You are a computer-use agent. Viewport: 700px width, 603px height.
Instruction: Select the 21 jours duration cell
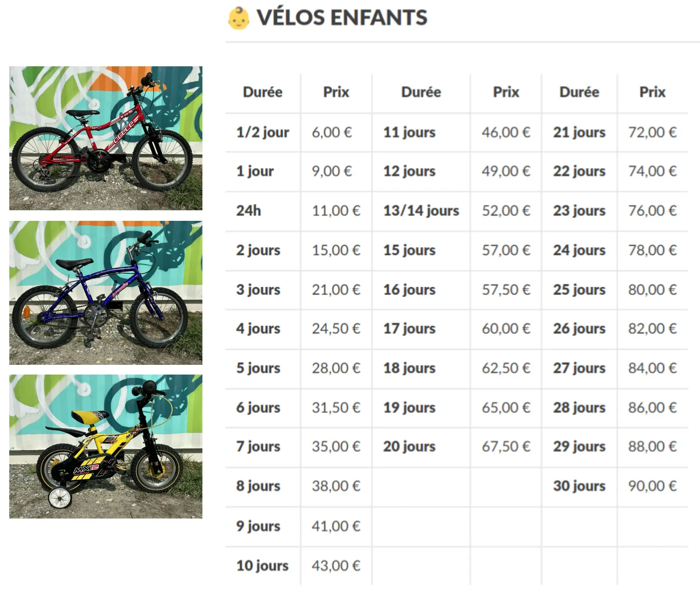pyautogui.click(x=579, y=133)
